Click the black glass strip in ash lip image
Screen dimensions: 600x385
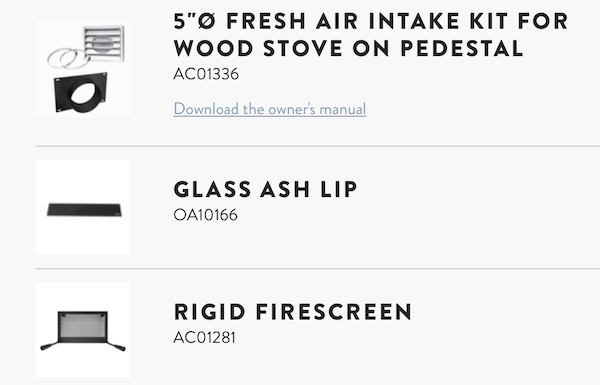point(84,210)
